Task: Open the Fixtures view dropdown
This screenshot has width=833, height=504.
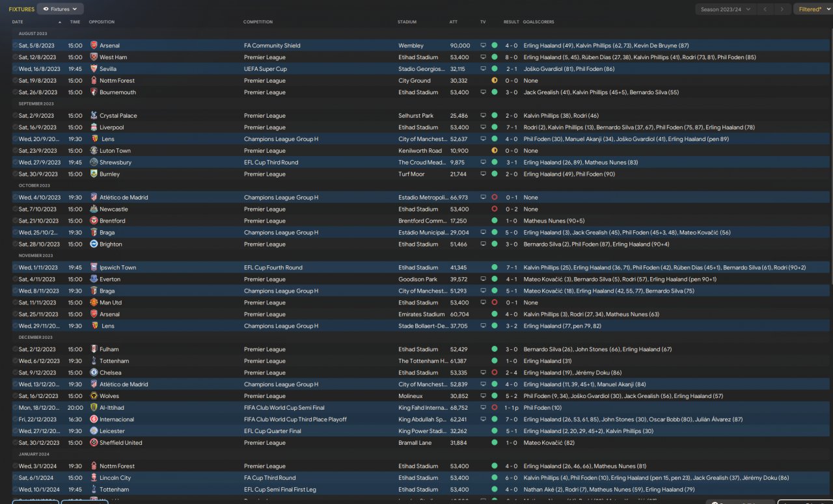Action: click(61, 9)
